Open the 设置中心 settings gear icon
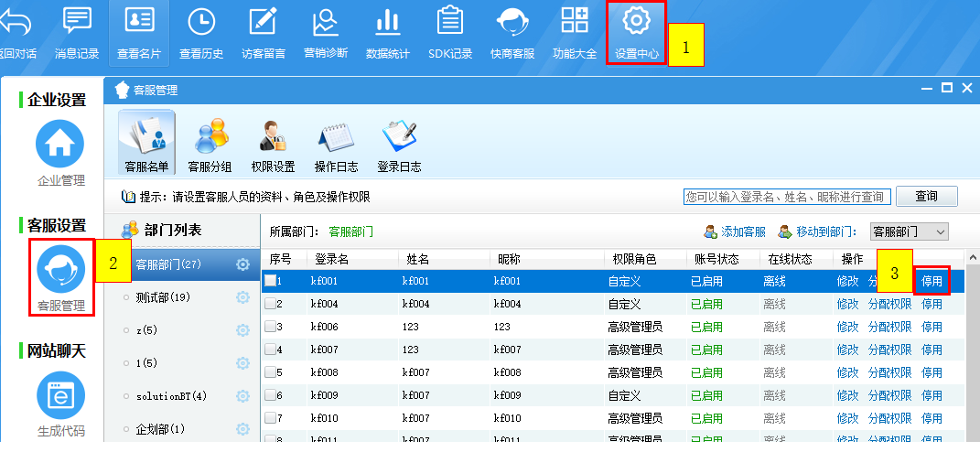Viewport: 980px width, 452px height. [x=636, y=23]
